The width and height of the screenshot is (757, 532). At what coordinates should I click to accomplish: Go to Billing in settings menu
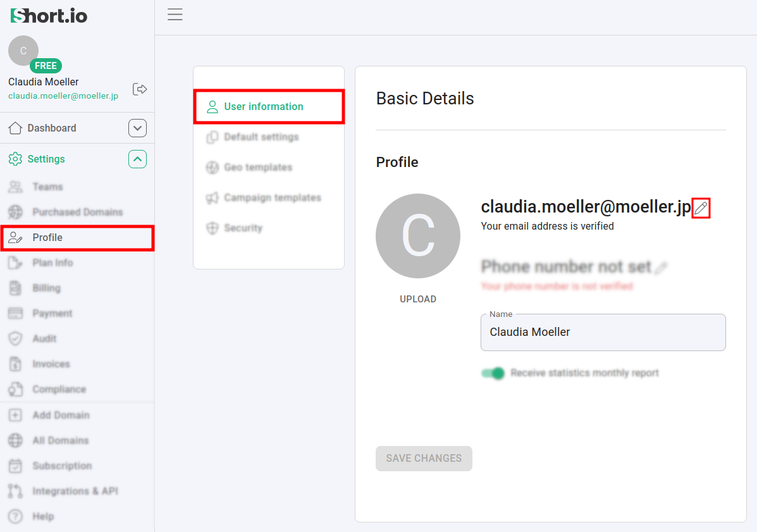coord(46,288)
